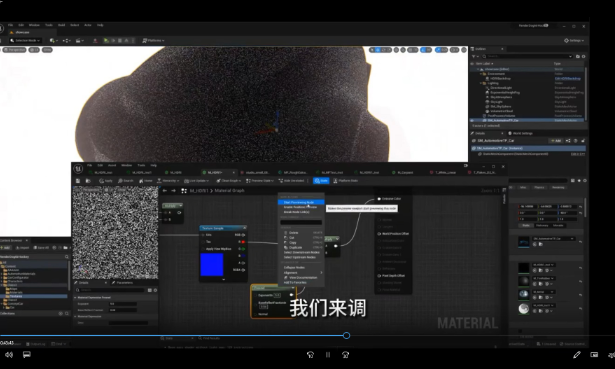615x369 pixels.
Task: Select Enable Realtime Preview menu entry
Action: [301, 207]
